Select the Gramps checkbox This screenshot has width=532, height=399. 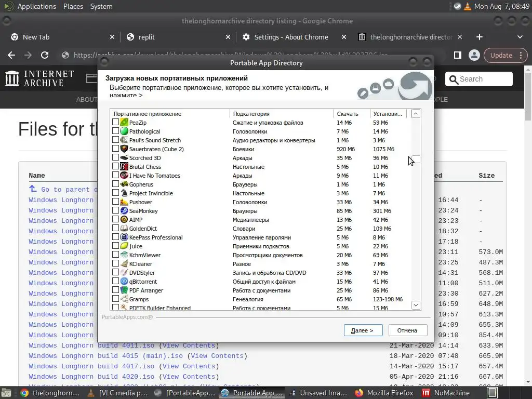(115, 298)
